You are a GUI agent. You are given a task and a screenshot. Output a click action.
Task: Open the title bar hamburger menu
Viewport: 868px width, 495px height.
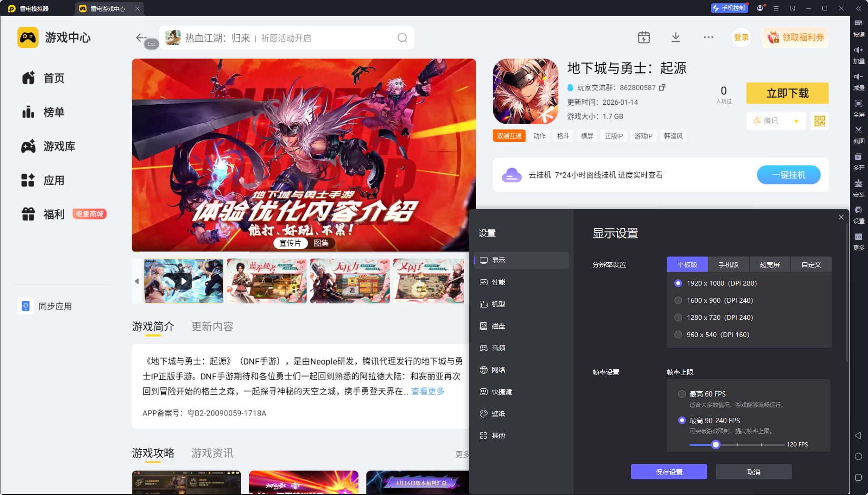click(x=776, y=8)
